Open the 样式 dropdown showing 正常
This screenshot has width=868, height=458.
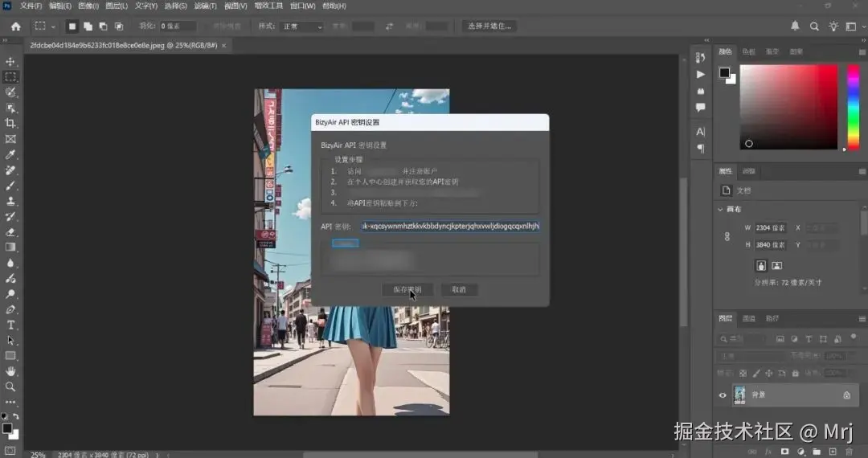(301, 27)
